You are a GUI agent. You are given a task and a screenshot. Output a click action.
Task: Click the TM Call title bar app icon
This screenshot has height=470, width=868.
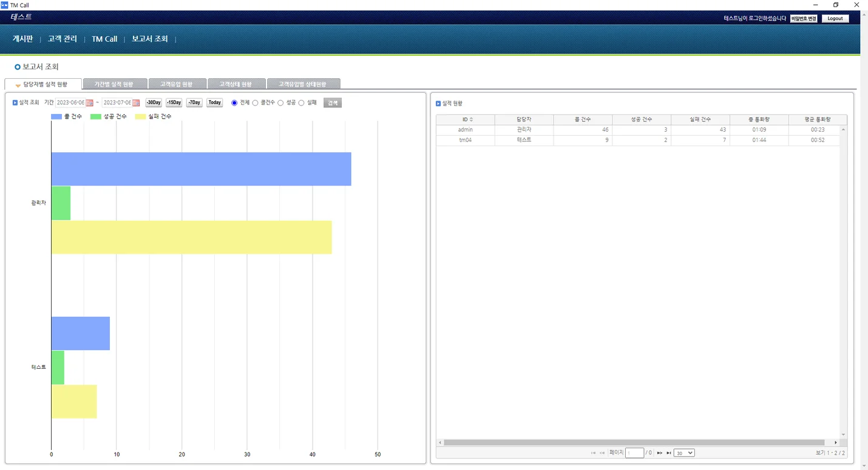tap(5, 5)
